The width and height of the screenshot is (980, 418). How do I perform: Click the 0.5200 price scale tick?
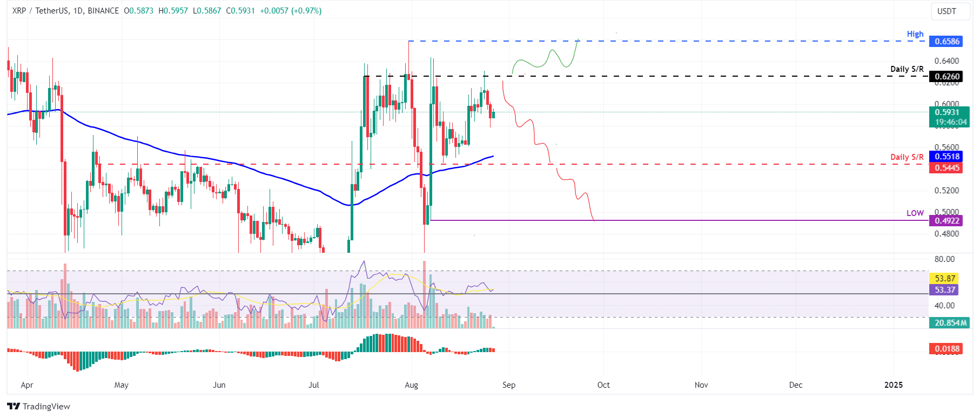[947, 191]
